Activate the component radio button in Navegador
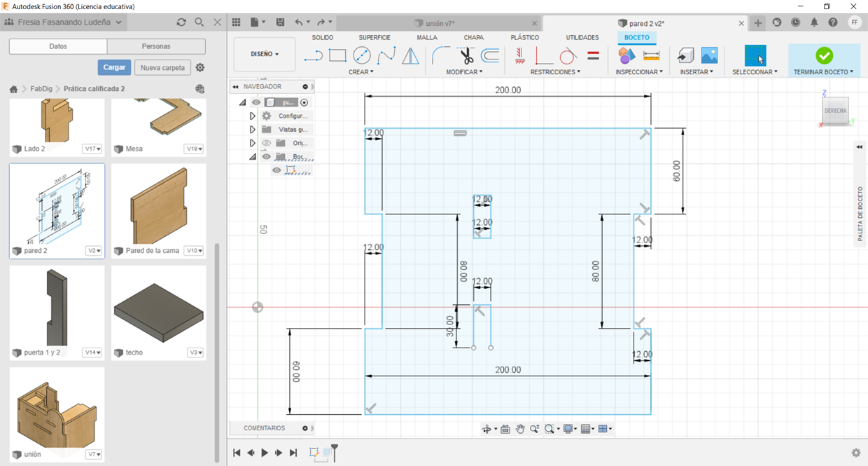This screenshot has width=868, height=466. (x=304, y=102)
